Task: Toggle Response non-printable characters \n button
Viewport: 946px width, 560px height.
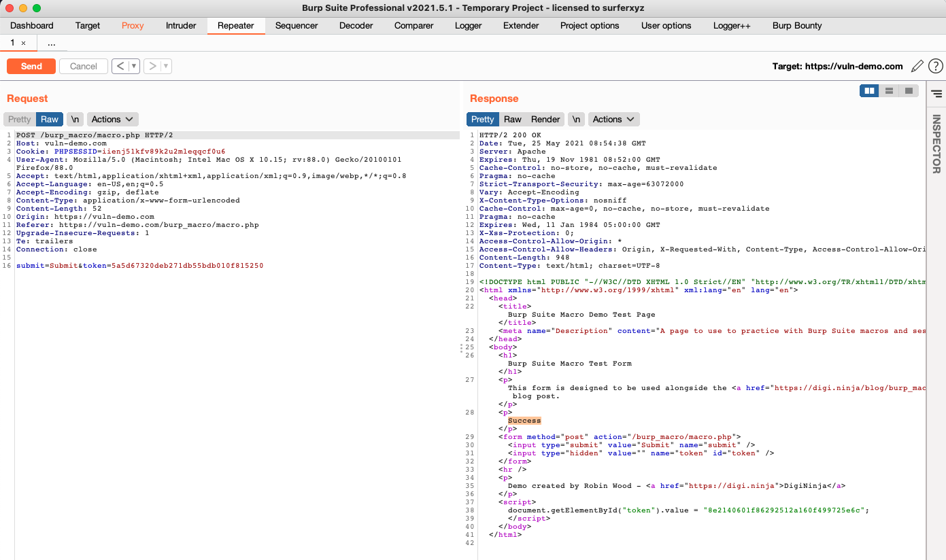Action: (x=576, y=119)
